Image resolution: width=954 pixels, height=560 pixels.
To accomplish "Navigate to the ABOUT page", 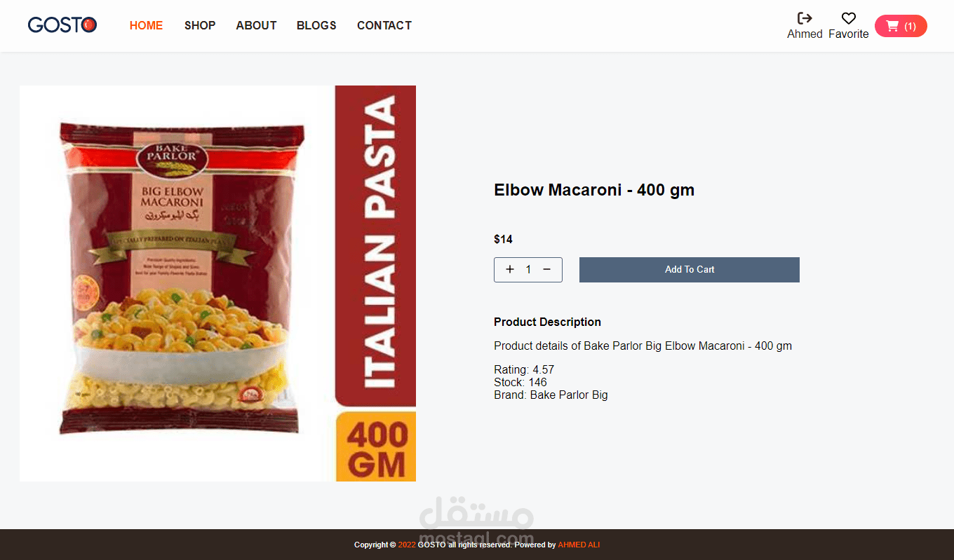I will [256, 25].
